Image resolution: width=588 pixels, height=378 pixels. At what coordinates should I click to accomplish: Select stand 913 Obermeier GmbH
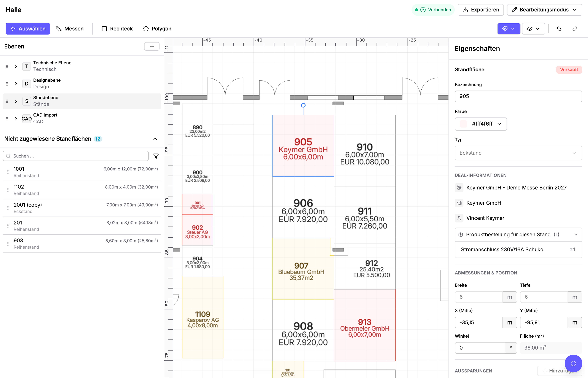pyautogui.click(x=365, y=325)
